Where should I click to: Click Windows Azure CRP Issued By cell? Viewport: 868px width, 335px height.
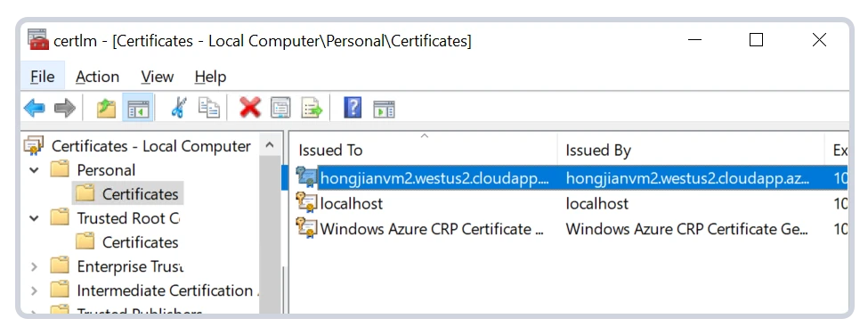click(687, 229)
